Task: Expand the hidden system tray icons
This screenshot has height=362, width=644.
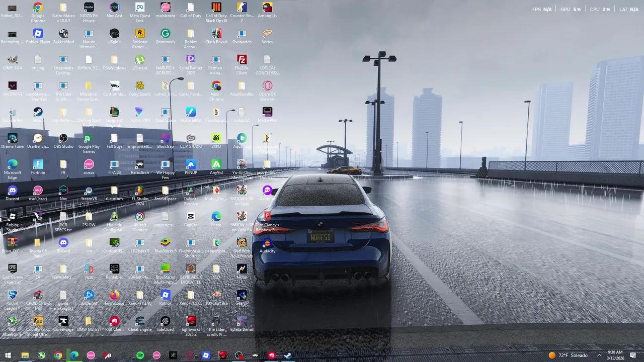Action: [599, 355]
